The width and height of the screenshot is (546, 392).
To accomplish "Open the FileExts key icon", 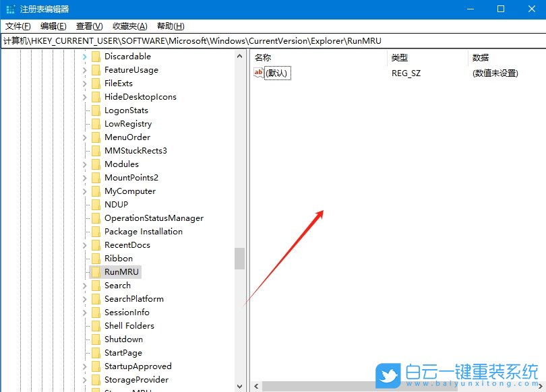I will [95, 83].
